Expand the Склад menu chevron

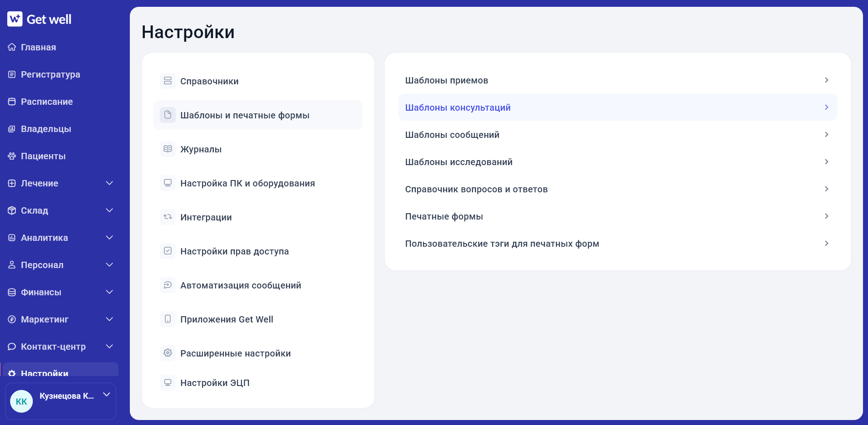click(x=109, y=210)
